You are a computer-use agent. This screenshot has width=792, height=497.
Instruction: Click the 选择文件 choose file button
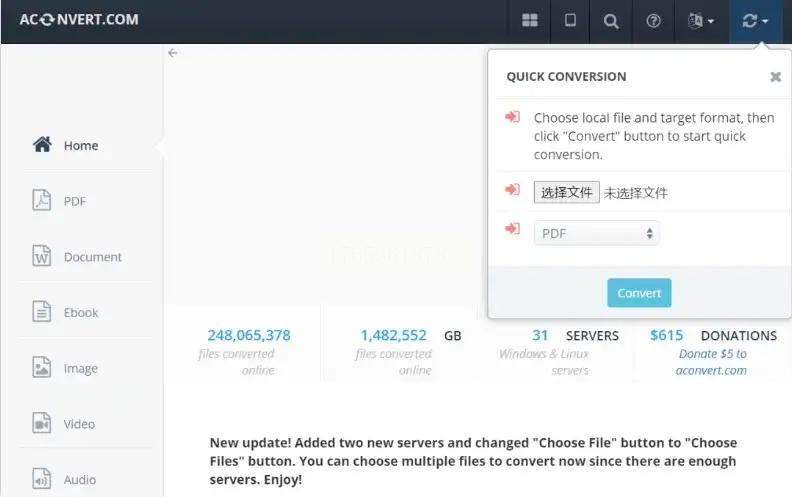pyautogui.click(x=566, y=192)
